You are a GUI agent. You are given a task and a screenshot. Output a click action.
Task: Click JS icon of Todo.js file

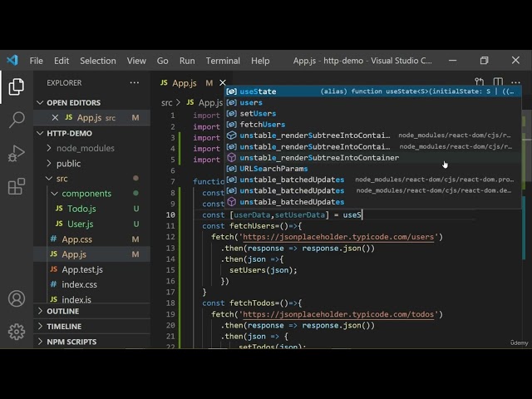[x=59, y=209]
